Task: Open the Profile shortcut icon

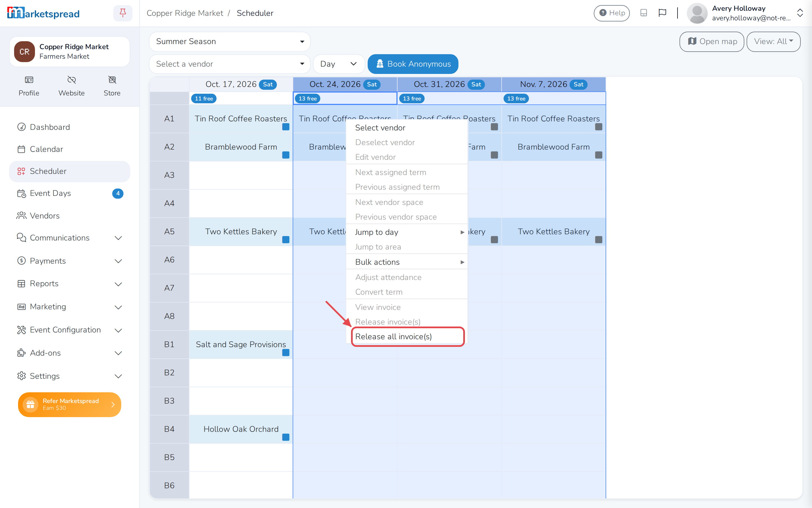Action: (29, 80)
